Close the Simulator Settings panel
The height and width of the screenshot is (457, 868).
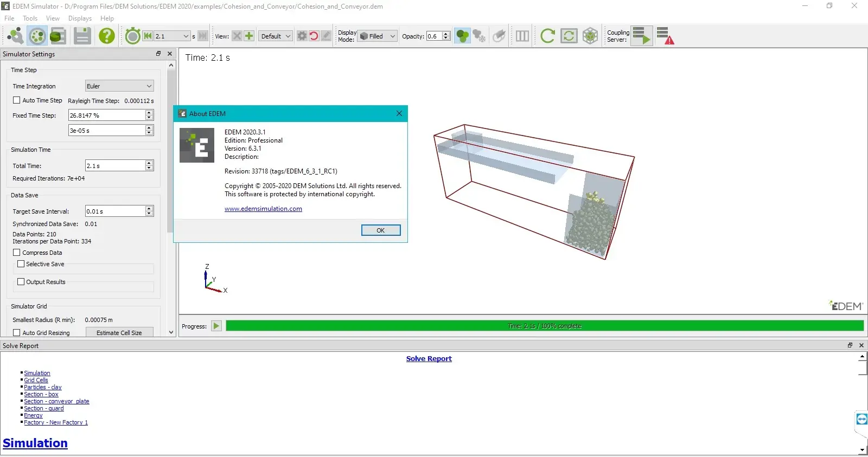point(170,54)
